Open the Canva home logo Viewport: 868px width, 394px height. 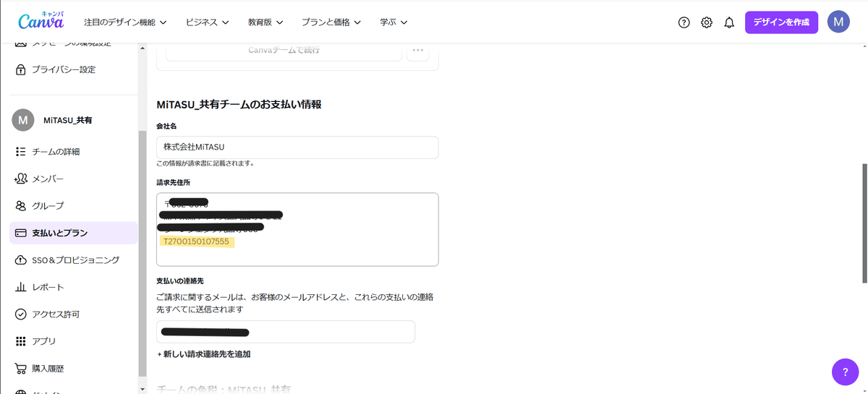(x=41, y=21)
